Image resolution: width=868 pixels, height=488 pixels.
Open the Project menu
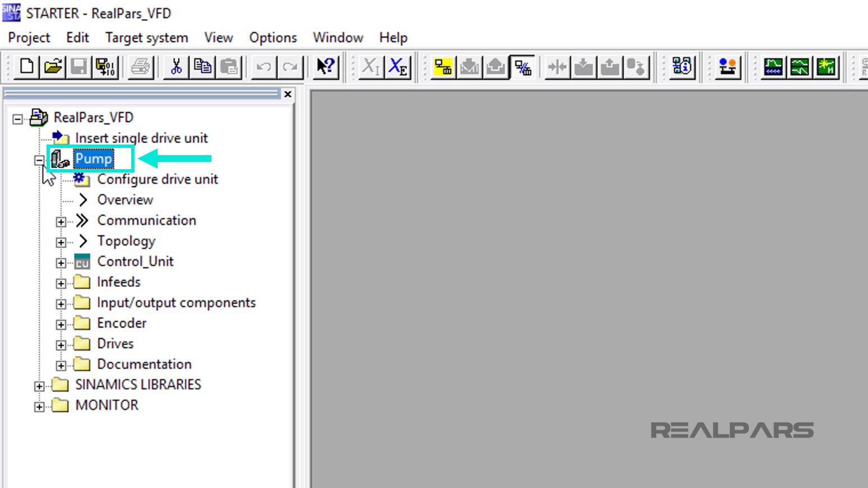(x=29, y=38)
